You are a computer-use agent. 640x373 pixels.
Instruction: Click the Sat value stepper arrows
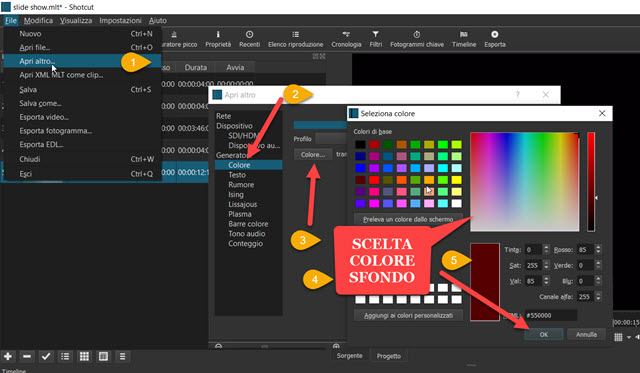click(x=546, y=265)
